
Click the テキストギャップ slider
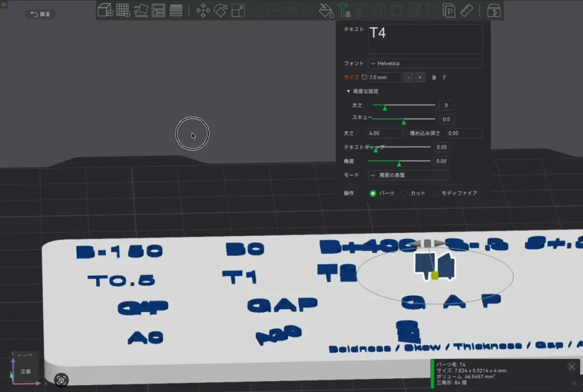tap(399, 147)
